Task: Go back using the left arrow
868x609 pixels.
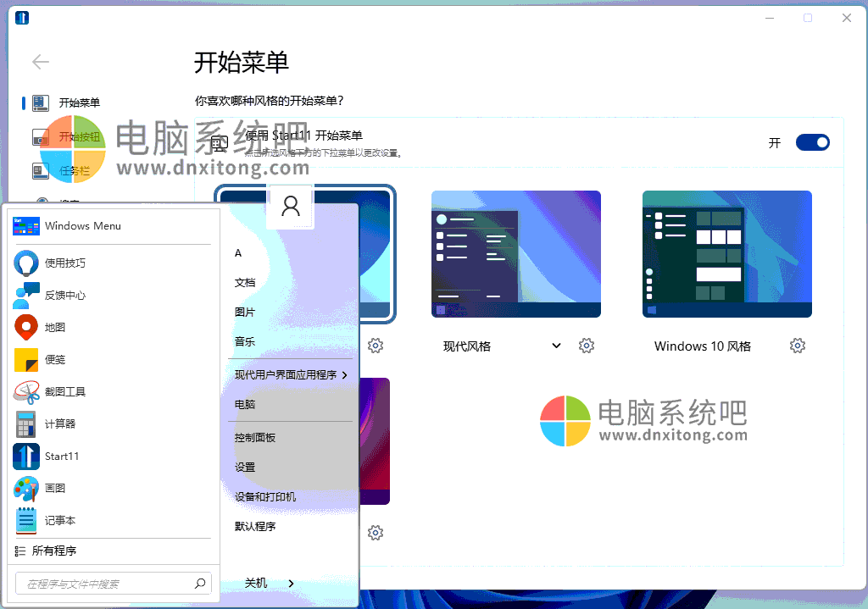Action: (41, 61)
